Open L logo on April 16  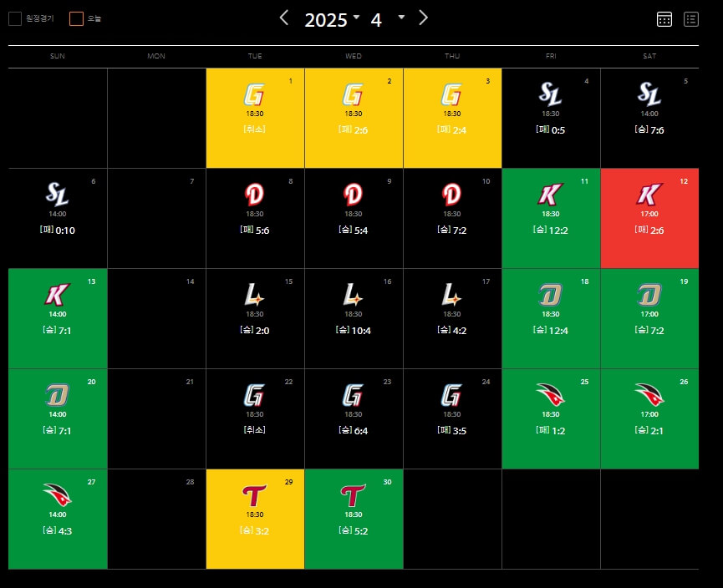pyautogui.click(x=353, y=295)
